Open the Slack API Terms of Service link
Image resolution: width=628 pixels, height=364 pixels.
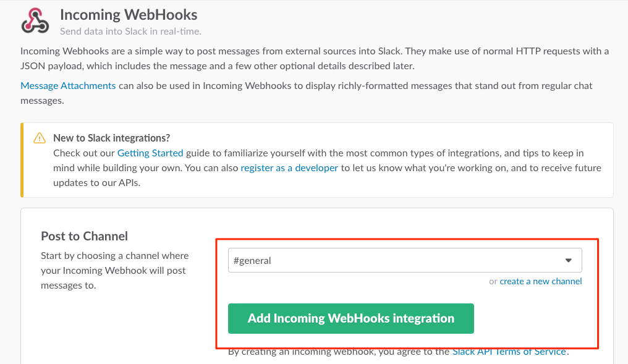tap(509, 352)
